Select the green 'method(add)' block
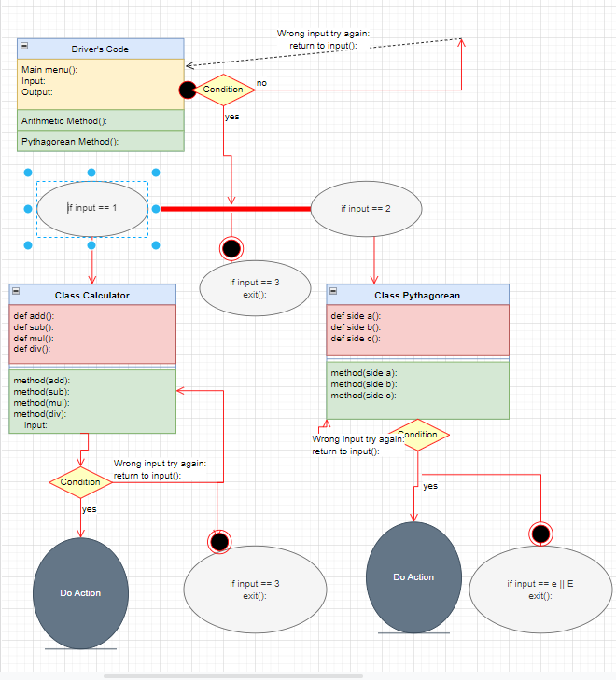The image size is (616, 680). pos(92,401)
